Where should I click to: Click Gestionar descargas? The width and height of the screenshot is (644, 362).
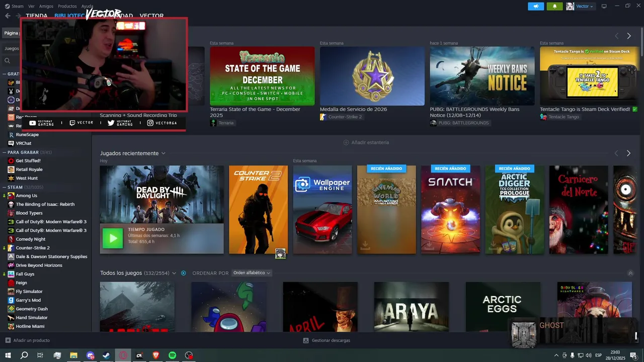point(331,340)
